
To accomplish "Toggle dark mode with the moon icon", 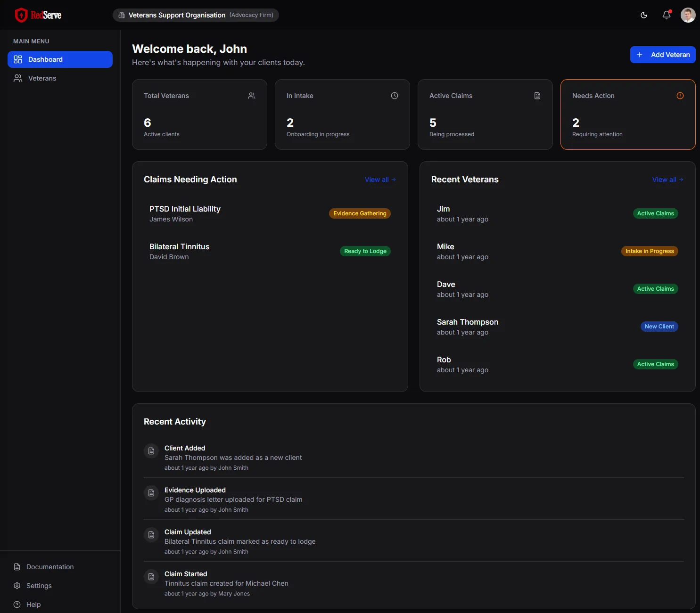I will pos(644,15).
